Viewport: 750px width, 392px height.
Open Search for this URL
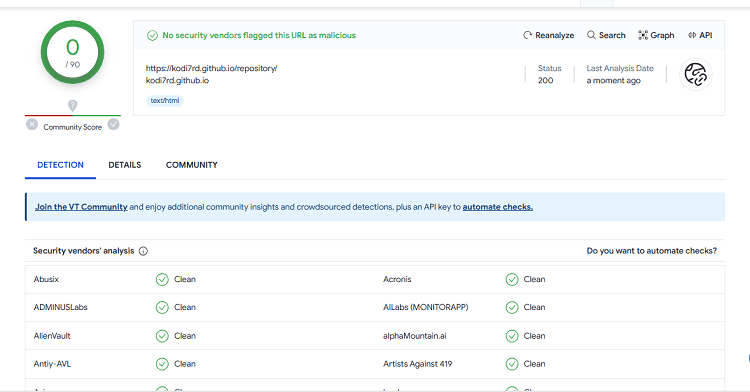pyautogui.click(x=606, y=35)
